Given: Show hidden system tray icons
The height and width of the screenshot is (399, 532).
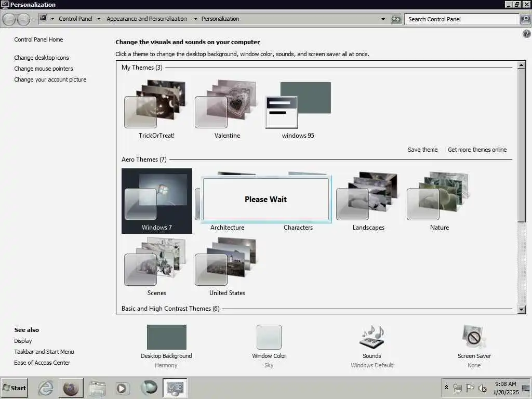Looking at the screenshot, I should pyautogui.click(x=446, y=387).
